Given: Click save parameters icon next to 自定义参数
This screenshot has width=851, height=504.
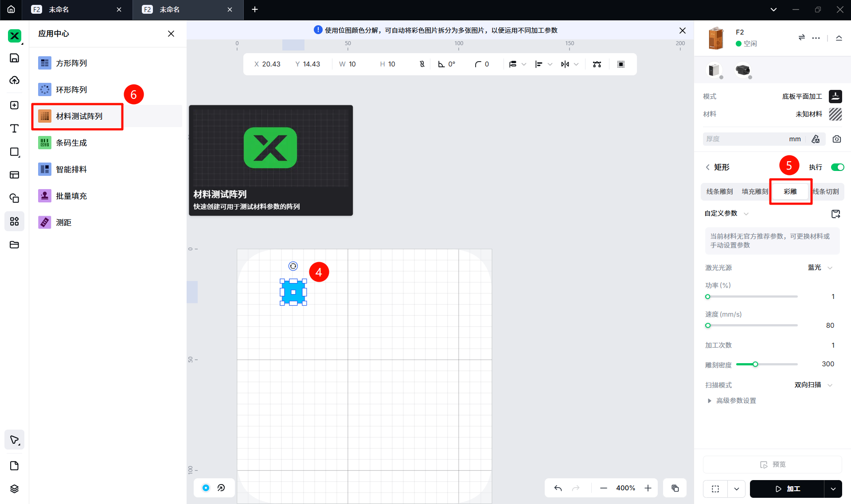Looking at the screenshot, I should (835, 214).
